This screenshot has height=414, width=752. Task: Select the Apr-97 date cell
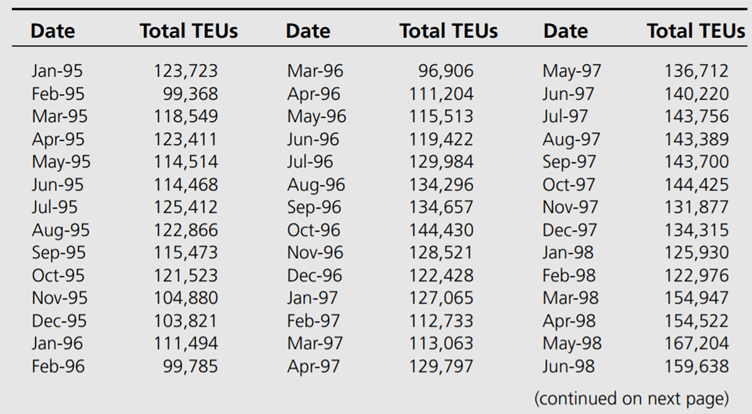click(314, 366)
